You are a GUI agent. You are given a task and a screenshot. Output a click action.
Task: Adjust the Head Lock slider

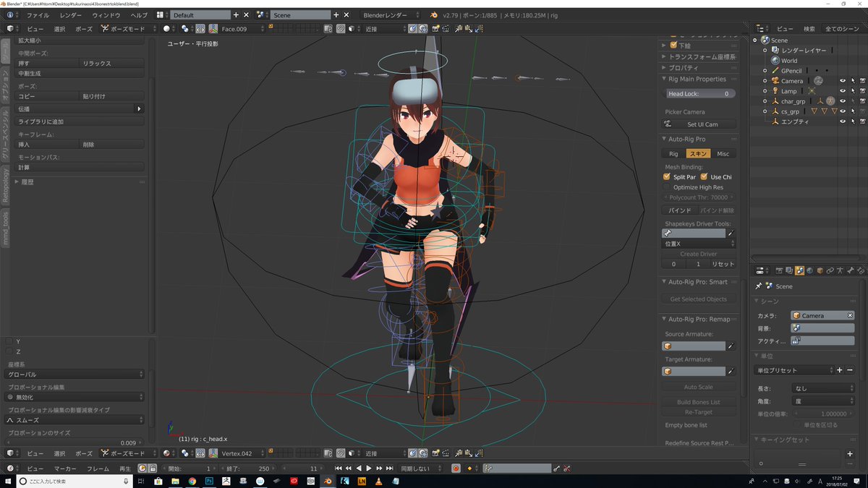[699, 93]
